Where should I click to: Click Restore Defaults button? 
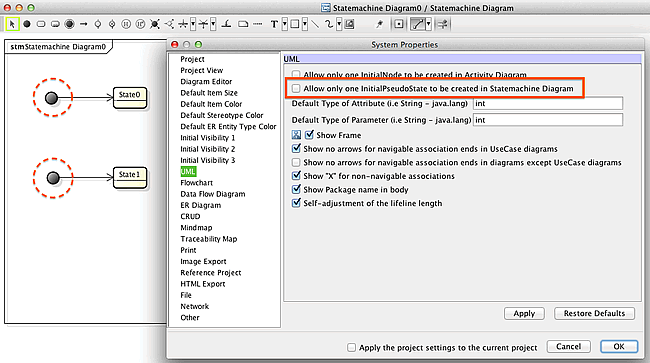(594, 313)
